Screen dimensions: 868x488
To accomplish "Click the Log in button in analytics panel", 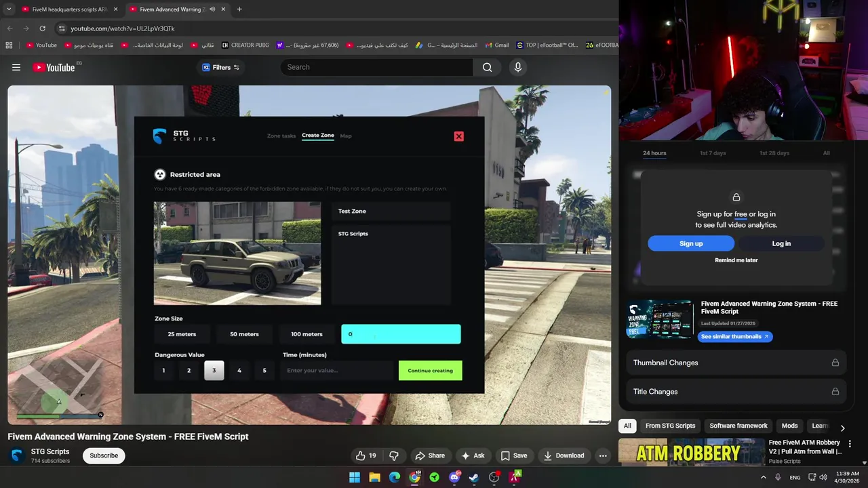I will click(781, 243).
